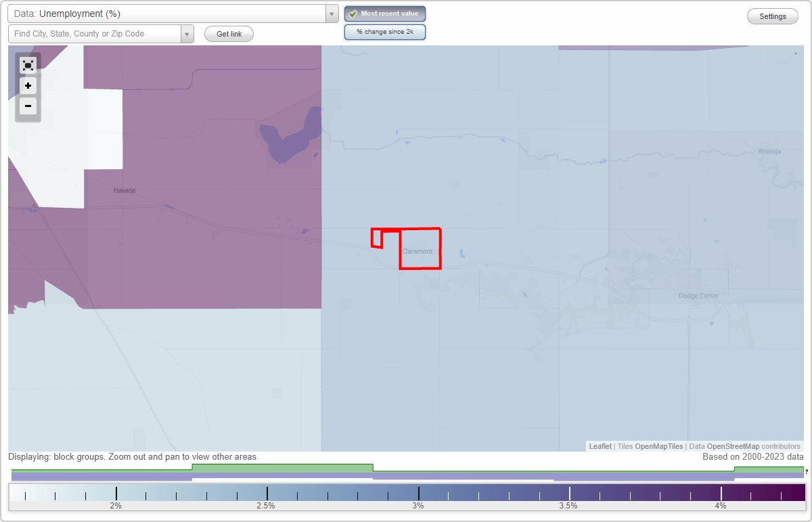
Task: Expand the location search dropdown arrow
Action: [187, 34]
